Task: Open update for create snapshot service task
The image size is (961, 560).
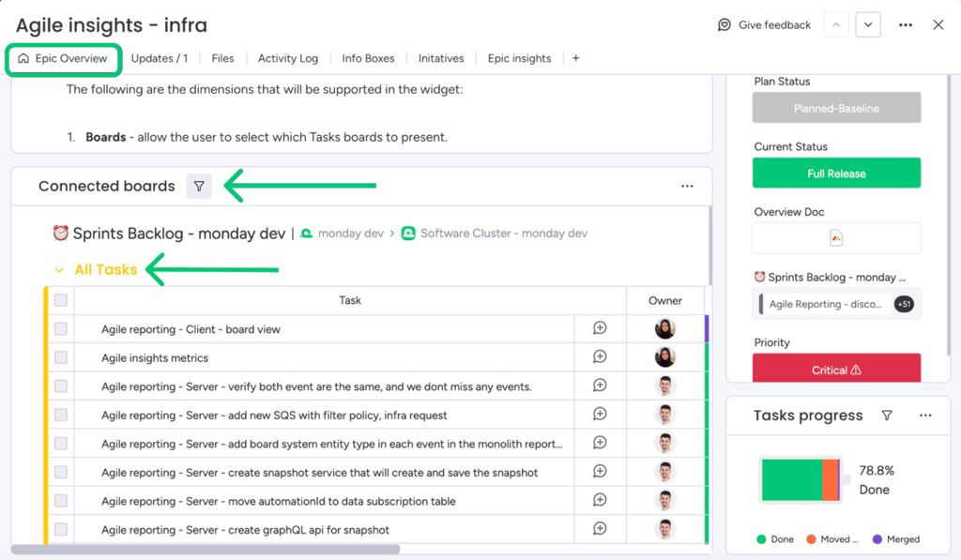Action: 600,471
